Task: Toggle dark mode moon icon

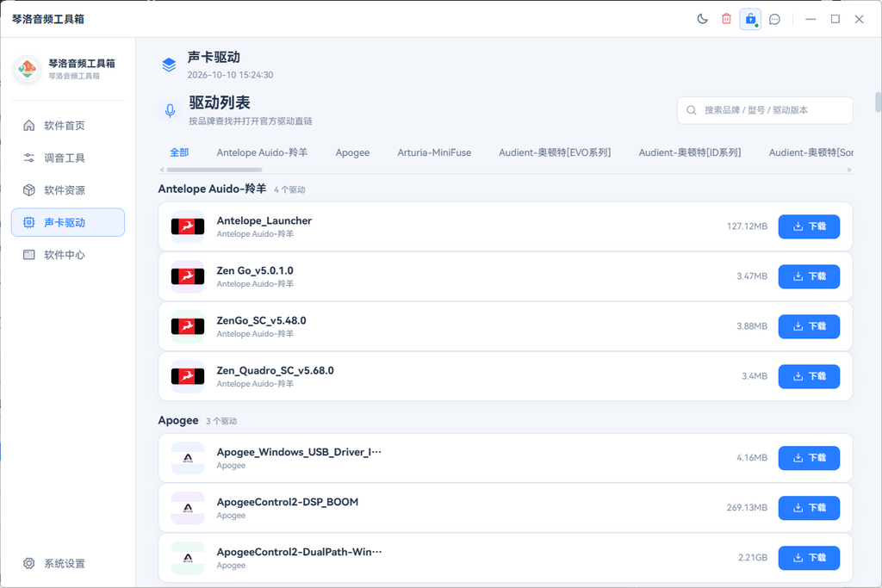Action: click(x=702, y=19)
